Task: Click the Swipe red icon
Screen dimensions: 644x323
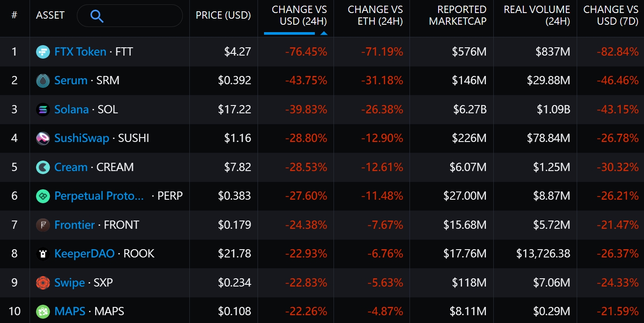Action: [43, 283]
